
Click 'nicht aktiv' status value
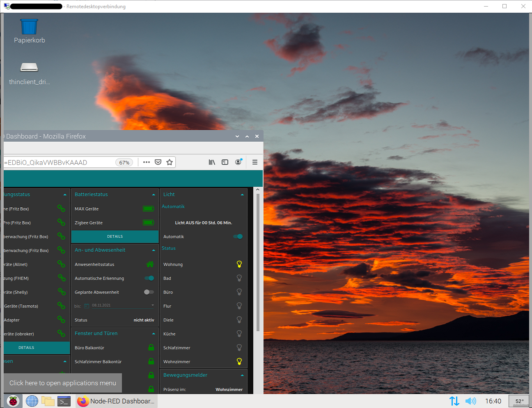[144, 320]
